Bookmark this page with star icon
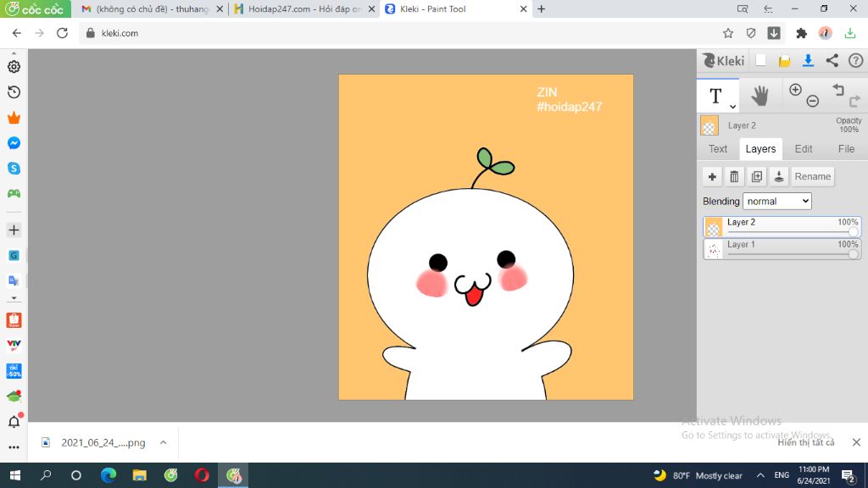 (x=728, y=33)
